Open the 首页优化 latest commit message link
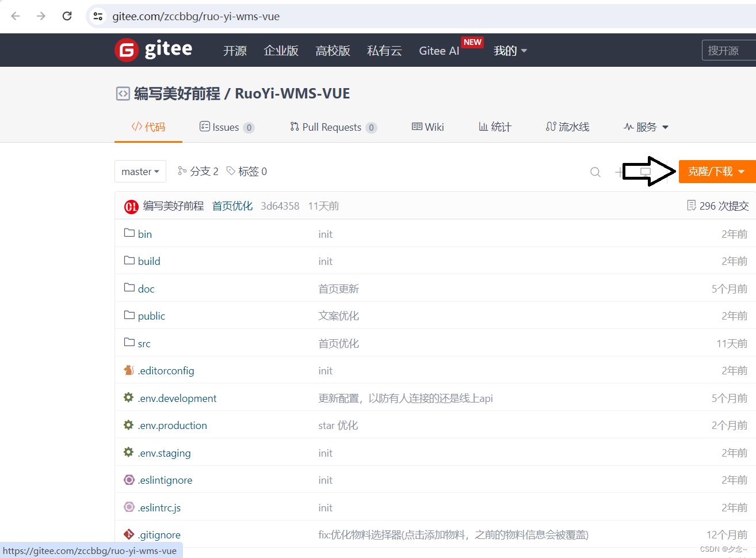756x558 pixels. click(x=232, y=206)
